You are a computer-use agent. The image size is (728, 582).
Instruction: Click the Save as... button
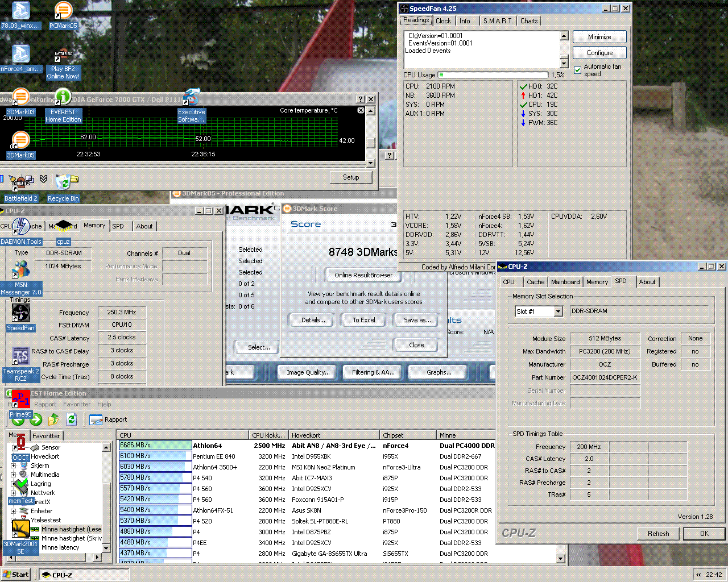(417, 320)
